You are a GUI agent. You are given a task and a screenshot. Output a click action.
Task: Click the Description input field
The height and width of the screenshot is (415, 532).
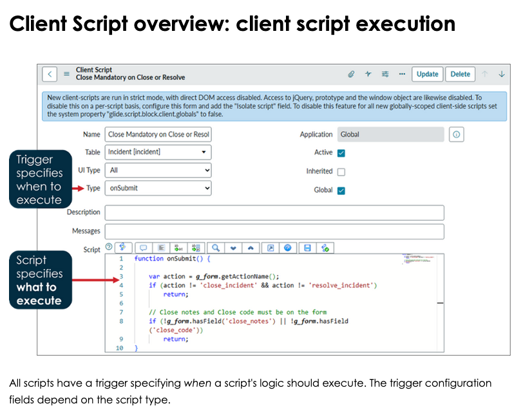click(274, 212)
